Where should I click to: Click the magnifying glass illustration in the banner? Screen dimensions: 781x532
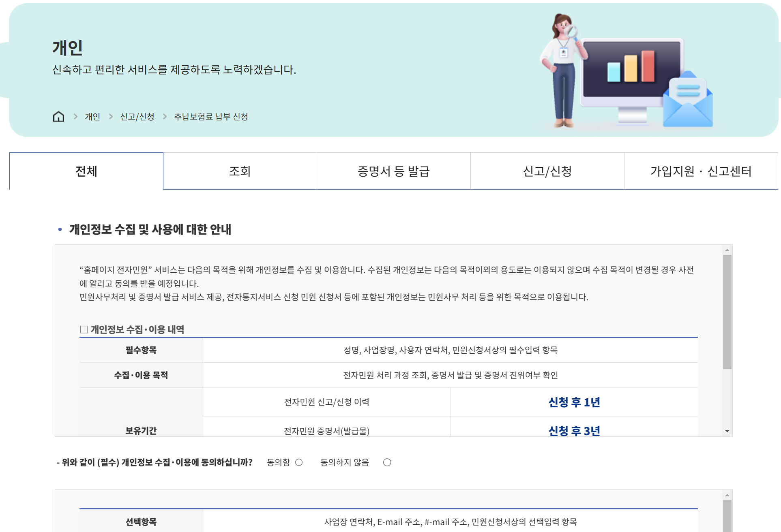572,32
